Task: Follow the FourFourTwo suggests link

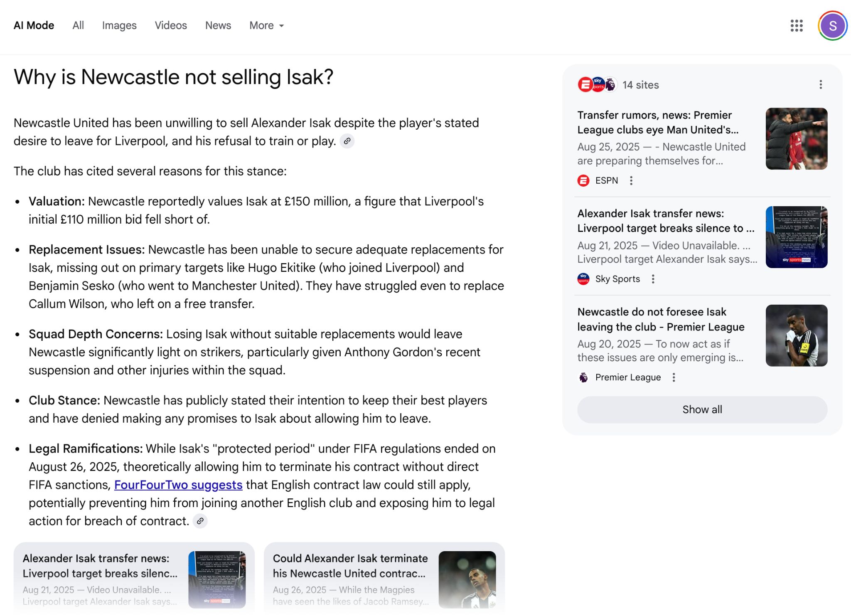Action: (178, 485)
